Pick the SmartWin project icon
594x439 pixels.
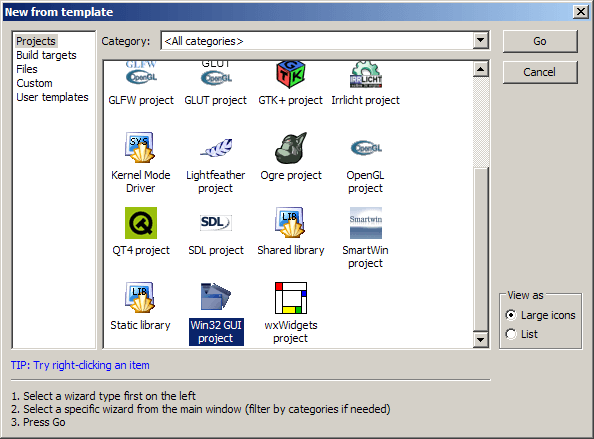coord(366,223)
